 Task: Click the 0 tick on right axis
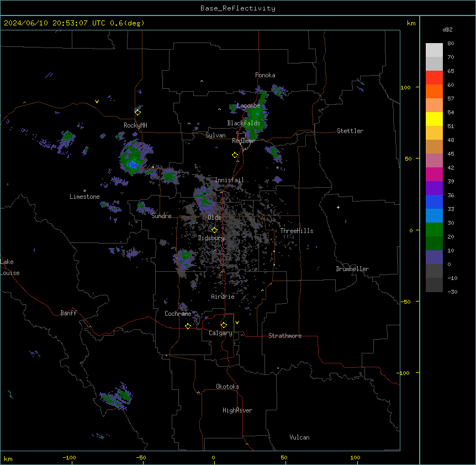(411, 230)
